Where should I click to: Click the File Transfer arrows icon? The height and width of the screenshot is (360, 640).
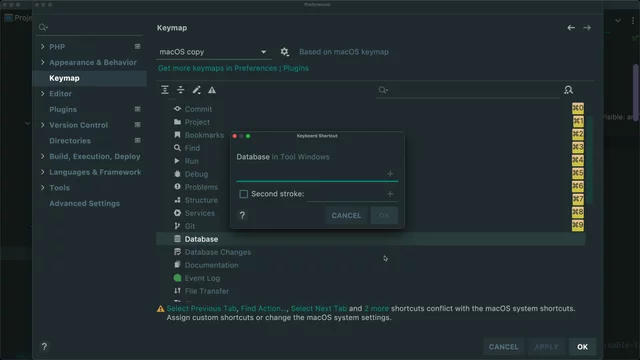pyautogui.click(x=177, y=291)
